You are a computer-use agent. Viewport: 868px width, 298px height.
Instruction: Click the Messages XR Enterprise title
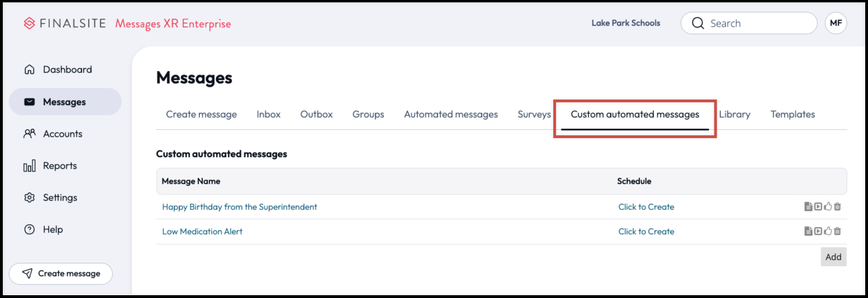coord(173,23)
